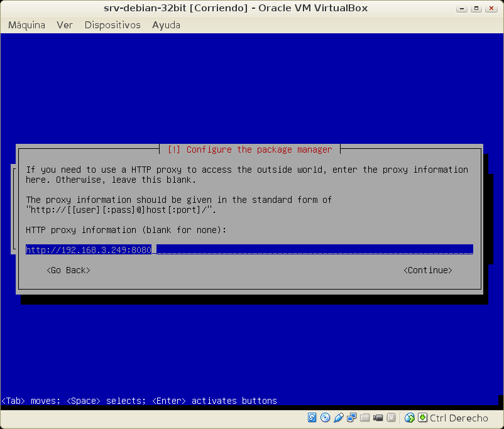Maximize the VirtualBox VM window
504x429 pixels.
(x=477, y=8)
